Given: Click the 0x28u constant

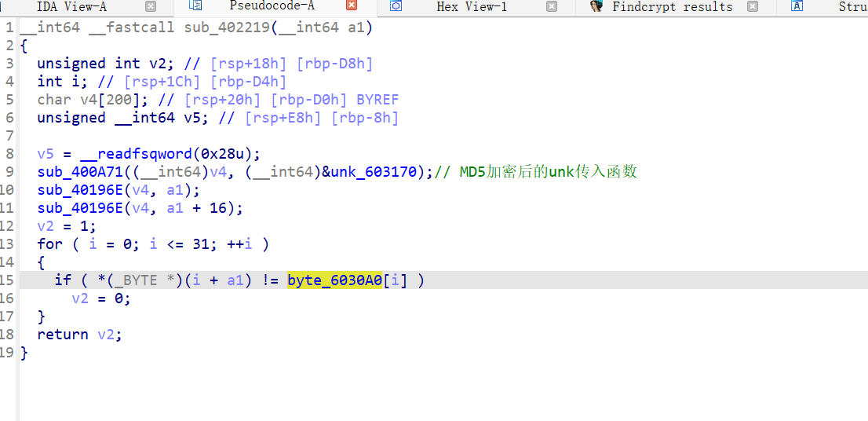Looking at the screenshot, I should click(x=226, y=154).
